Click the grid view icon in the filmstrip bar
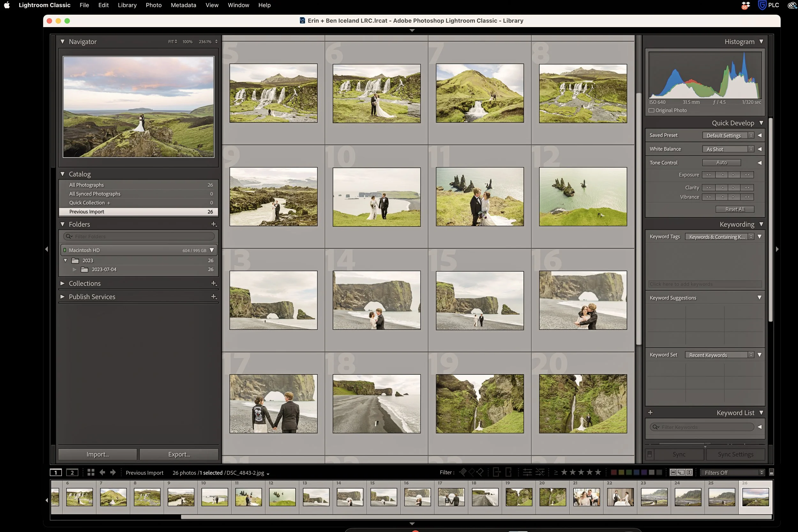This screenshot has width=798, height=532. click(91, 472)
